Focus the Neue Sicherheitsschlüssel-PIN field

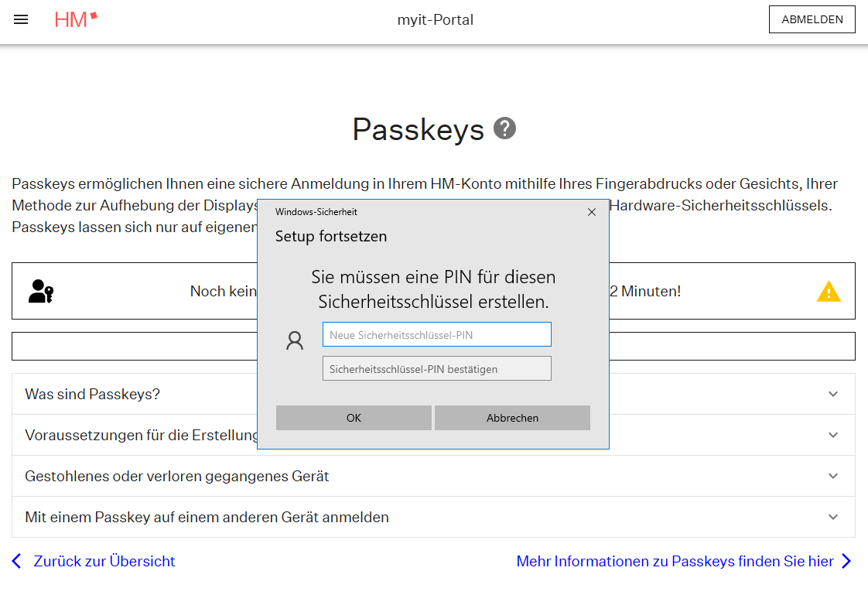436,334
